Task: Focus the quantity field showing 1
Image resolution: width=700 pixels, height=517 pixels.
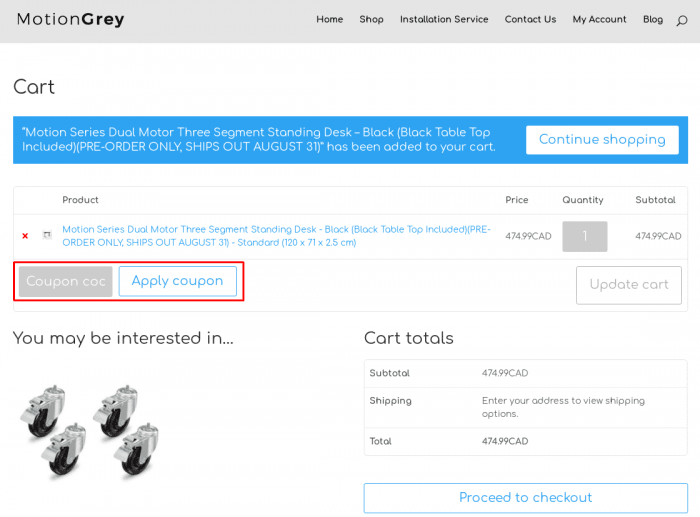Action: tap(584, 236)
